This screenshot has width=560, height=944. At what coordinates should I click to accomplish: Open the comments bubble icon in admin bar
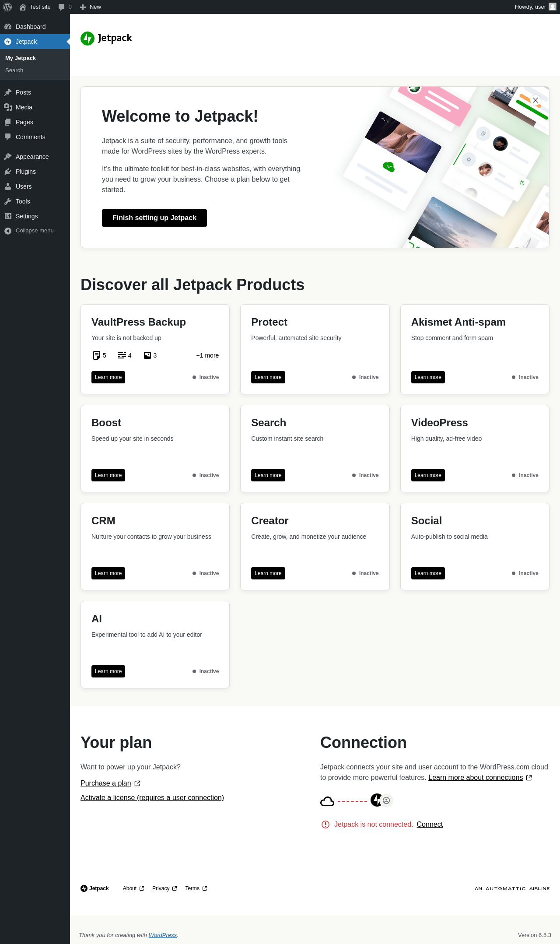[61, 7]
